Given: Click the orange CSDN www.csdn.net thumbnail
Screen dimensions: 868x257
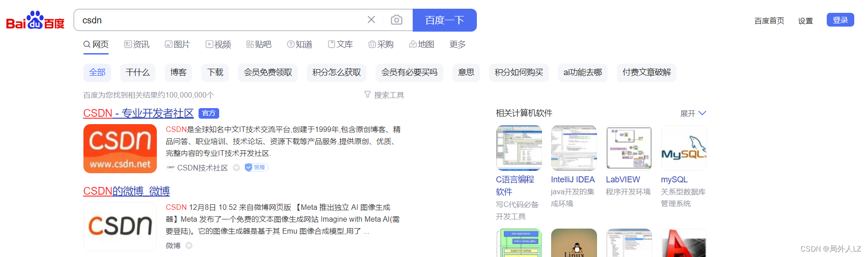Looking at the screenshot, I should (x=120, y=148).
